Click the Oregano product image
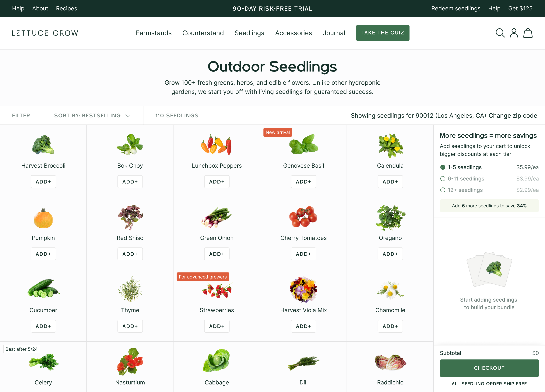545x392 pixels. (391, 218)
